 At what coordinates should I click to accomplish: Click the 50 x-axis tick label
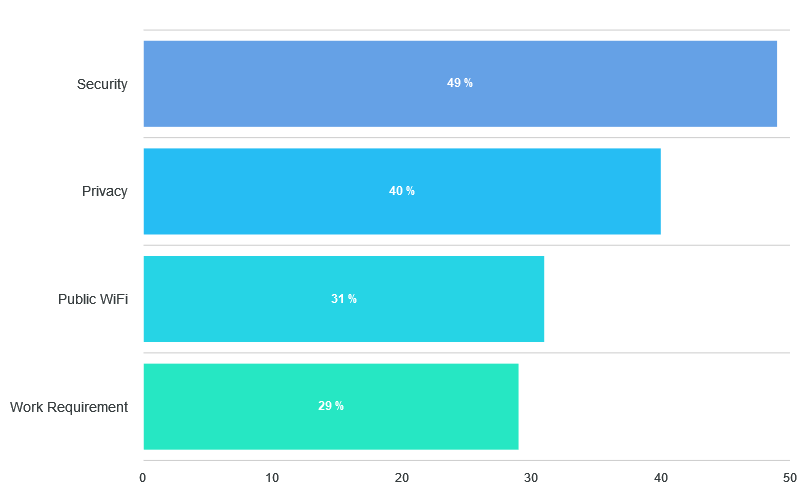(x=789, y=478)
